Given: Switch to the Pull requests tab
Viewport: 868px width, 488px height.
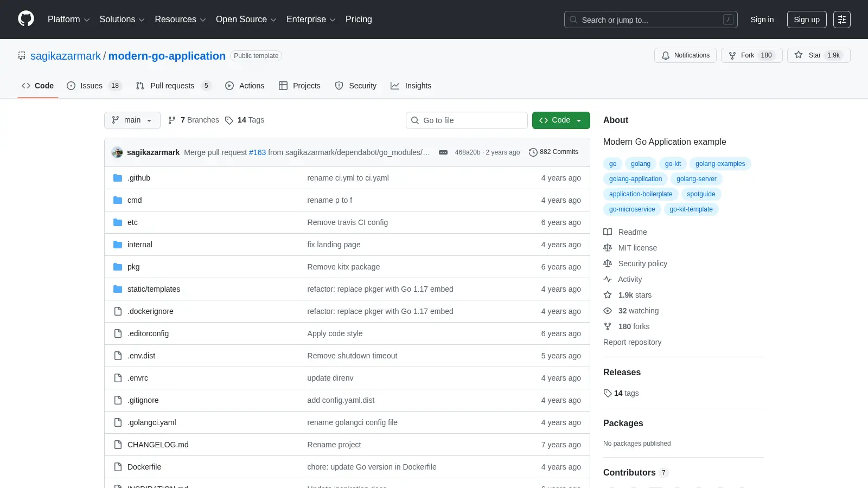Looking at the screenshot, I should coord(173,86).
